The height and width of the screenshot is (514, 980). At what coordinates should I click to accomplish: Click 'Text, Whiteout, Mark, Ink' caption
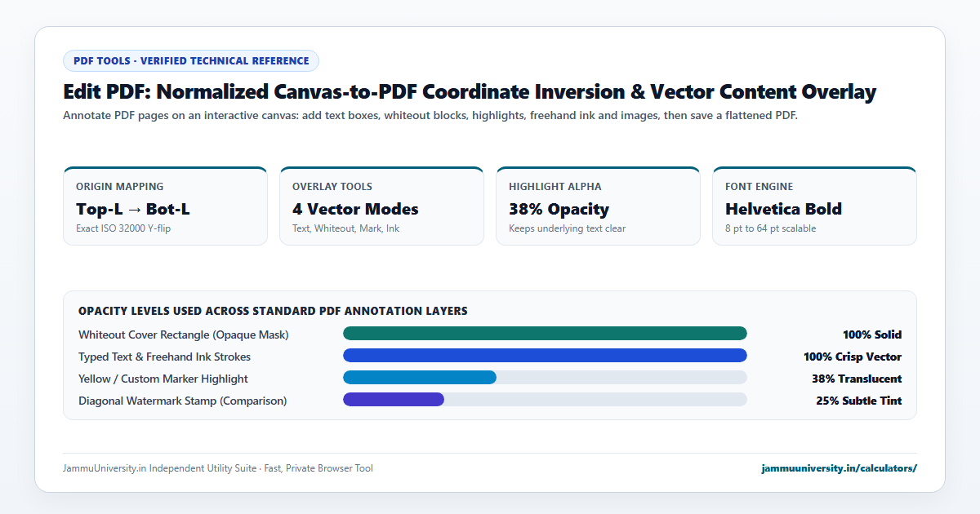(x=345, y=228)
